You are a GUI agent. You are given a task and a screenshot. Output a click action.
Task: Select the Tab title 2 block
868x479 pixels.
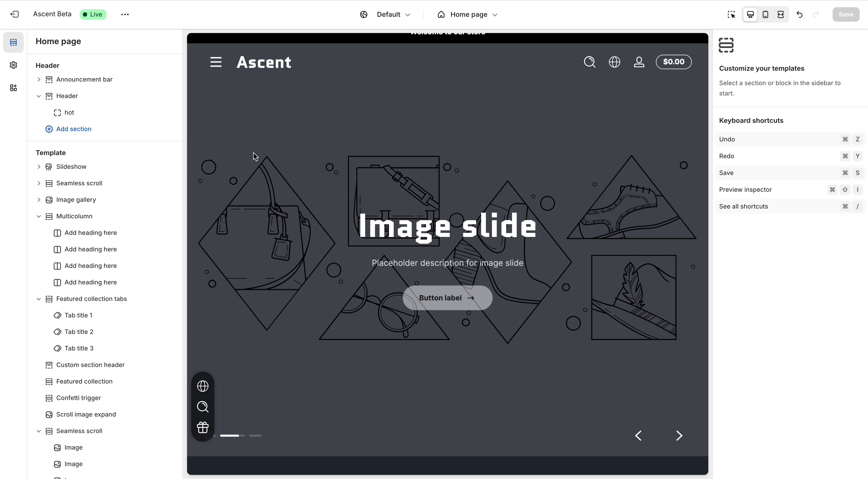79,332
